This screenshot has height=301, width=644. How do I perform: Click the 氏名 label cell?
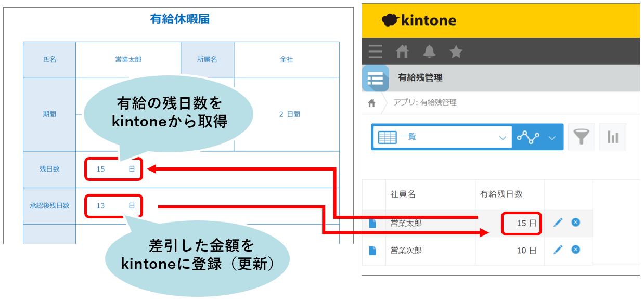click(49, 60)
